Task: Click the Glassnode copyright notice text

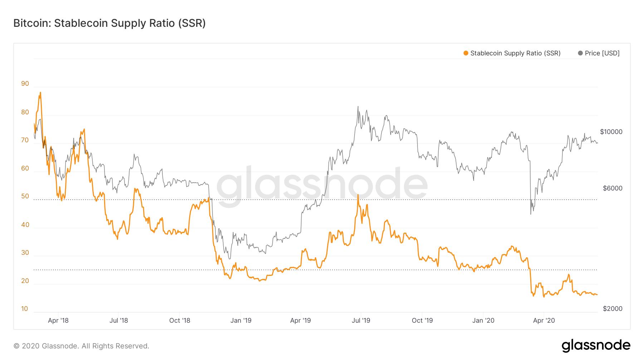Action: point(81,346)
